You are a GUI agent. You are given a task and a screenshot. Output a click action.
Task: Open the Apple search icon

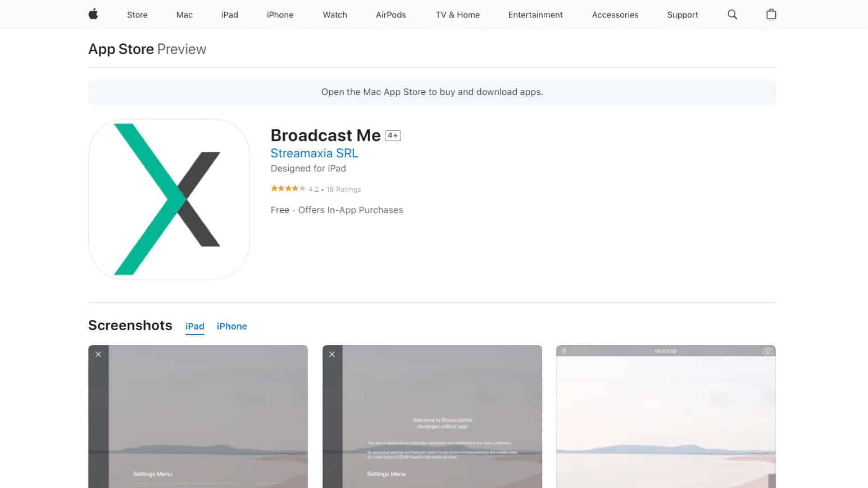click(732, 15)
